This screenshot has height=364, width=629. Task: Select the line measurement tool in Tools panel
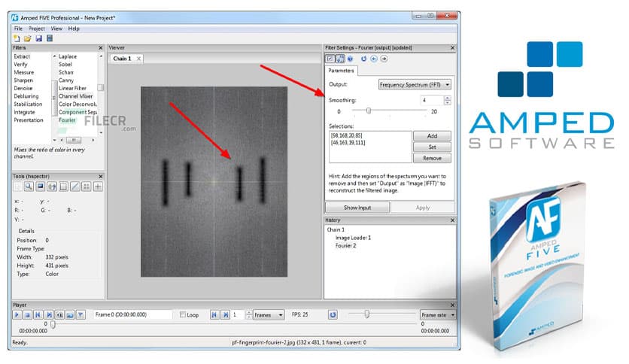pos(75,187)
